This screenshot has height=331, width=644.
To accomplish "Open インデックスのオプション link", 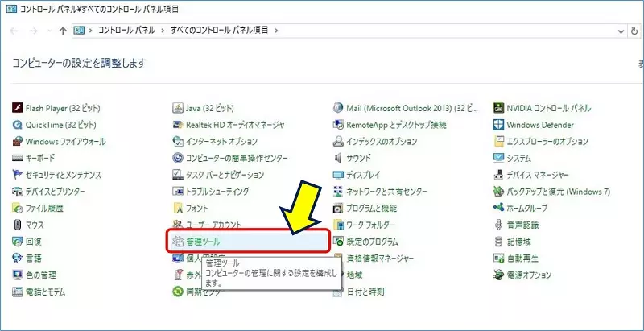I will [x=382, y=142].
